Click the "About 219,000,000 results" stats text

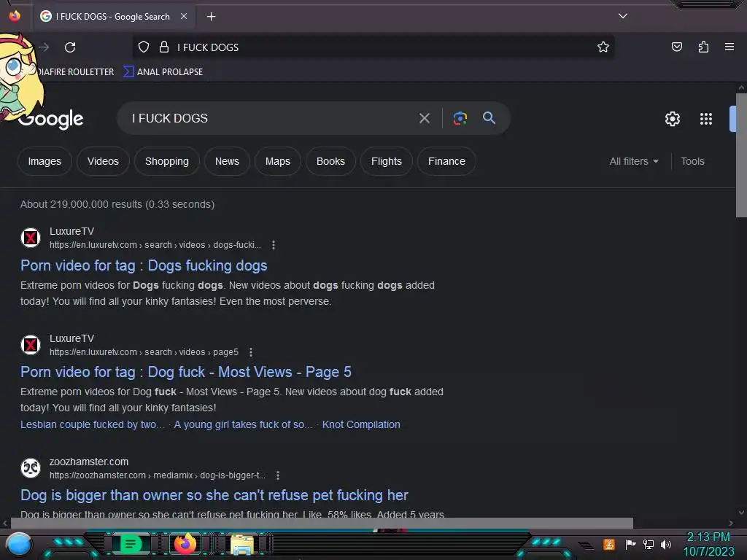117,204
